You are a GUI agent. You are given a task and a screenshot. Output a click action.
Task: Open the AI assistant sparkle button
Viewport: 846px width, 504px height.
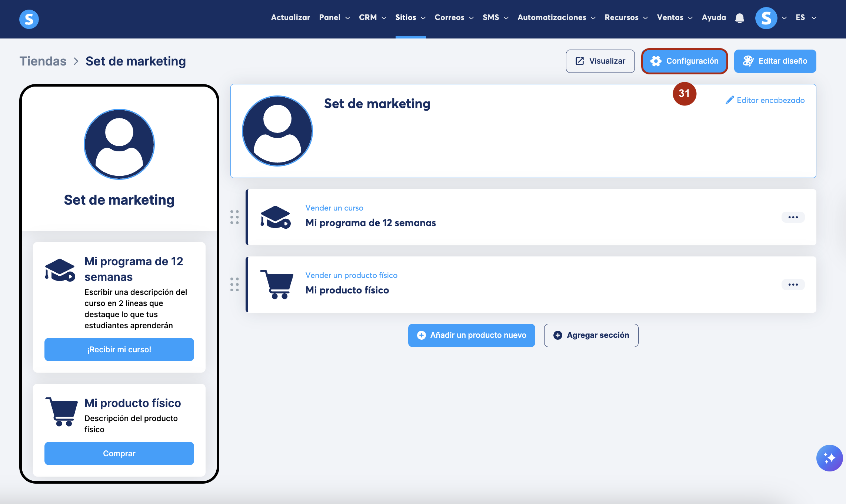829,458
